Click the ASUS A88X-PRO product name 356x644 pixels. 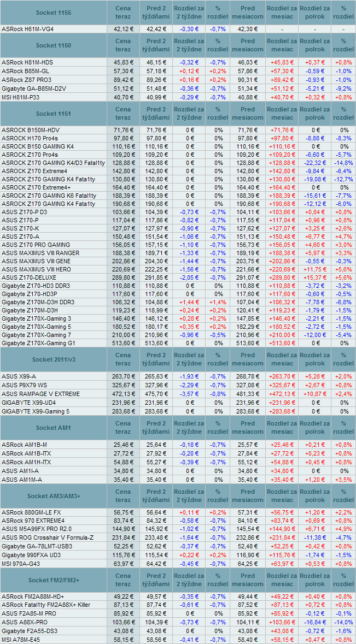click(x=24, y=622)
